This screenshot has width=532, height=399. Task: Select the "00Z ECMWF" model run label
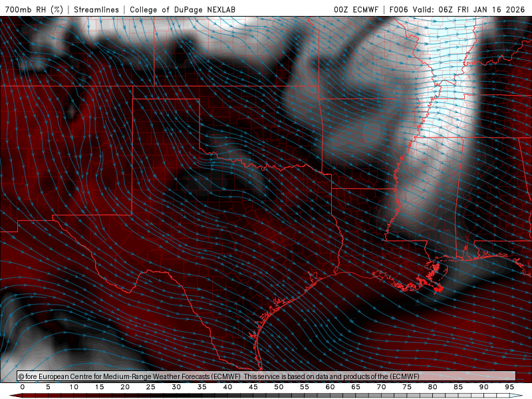(x=356, y=9)
